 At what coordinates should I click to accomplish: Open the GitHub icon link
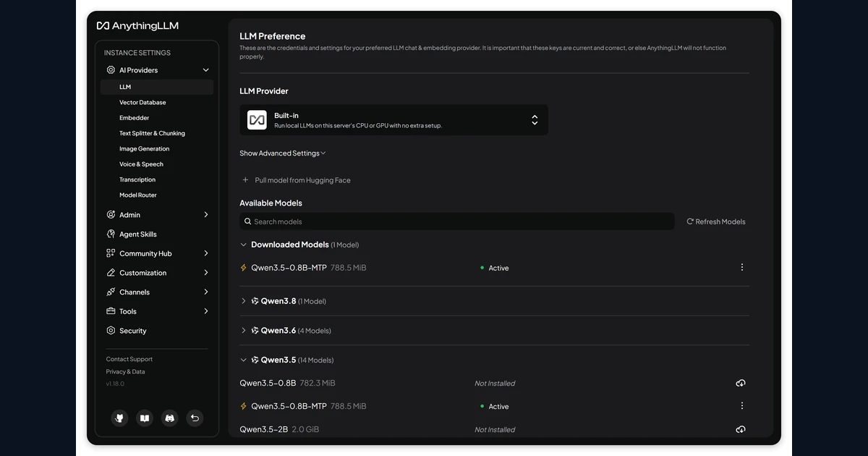coord(120,418)
